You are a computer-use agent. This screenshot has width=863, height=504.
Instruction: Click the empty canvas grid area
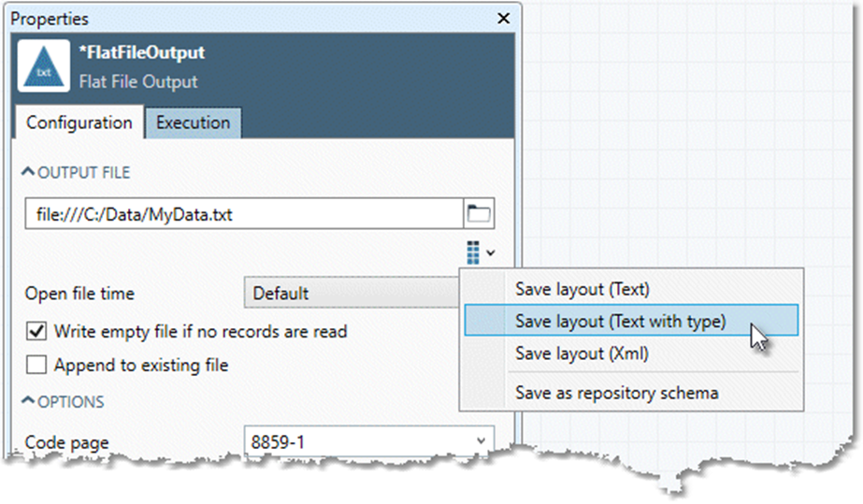click(692, 140)
